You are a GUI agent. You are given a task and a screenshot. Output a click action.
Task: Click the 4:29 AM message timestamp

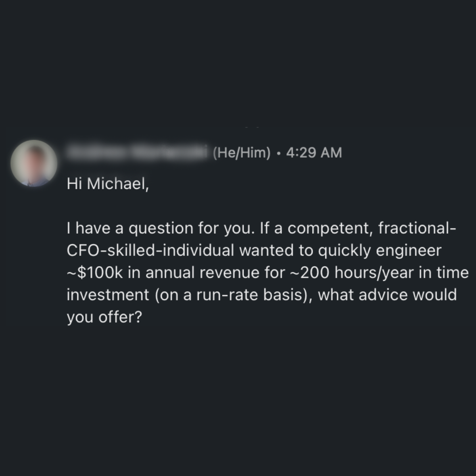(314, 153)
